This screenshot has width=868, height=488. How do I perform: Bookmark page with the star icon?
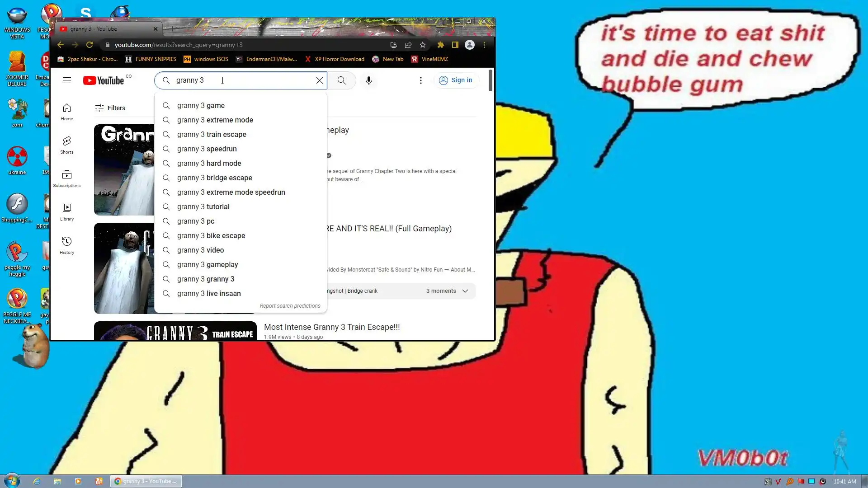[423, 45]
